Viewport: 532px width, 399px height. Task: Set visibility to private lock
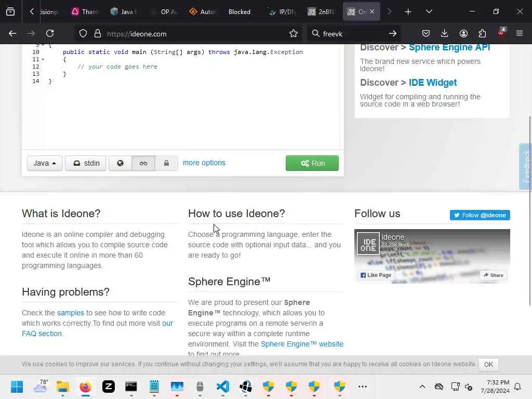166,163
